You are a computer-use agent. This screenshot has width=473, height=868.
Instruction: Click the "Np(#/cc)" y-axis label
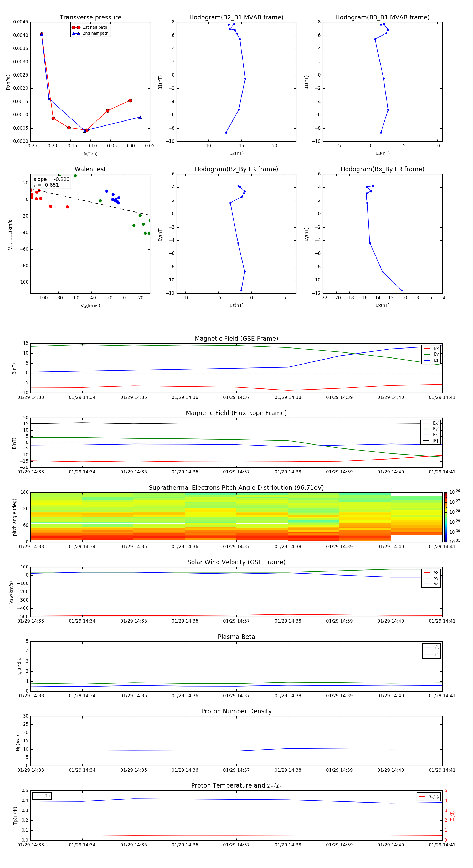point(18,741)
